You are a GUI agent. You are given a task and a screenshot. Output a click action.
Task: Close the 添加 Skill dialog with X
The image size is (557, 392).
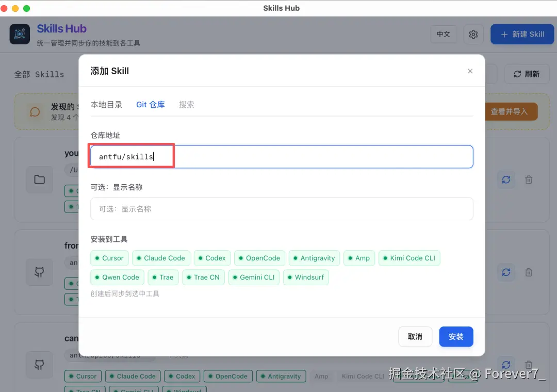[470, 71]
